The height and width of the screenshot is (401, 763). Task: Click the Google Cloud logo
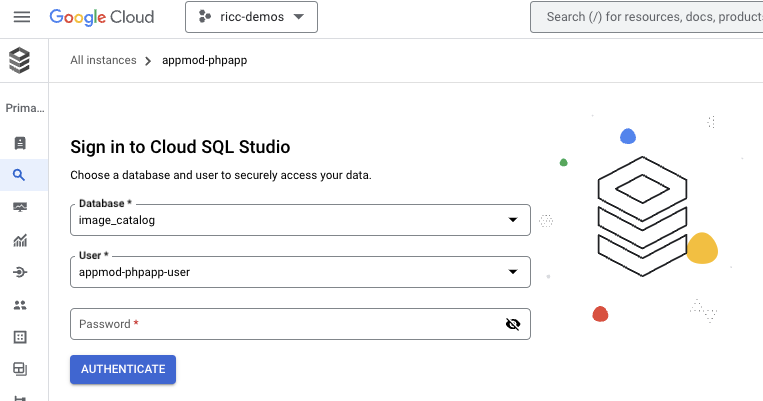click(x=102, y=17)
